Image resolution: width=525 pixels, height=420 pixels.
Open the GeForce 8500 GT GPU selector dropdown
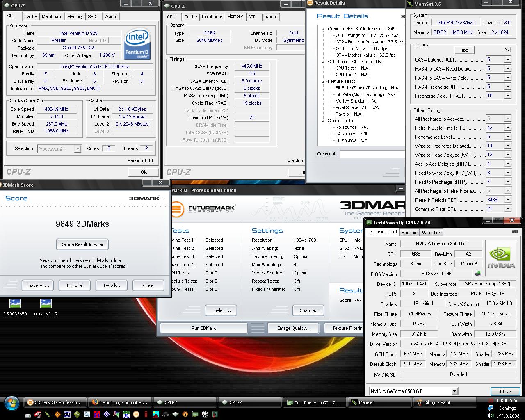point(454,391)
